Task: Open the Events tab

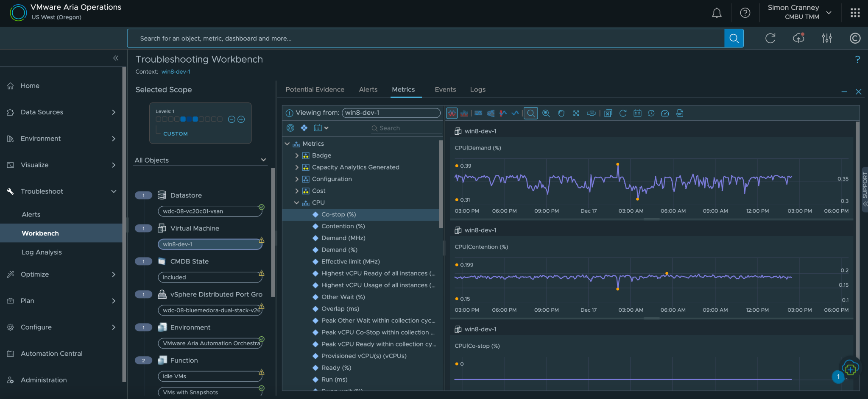Action: (445, 89)
